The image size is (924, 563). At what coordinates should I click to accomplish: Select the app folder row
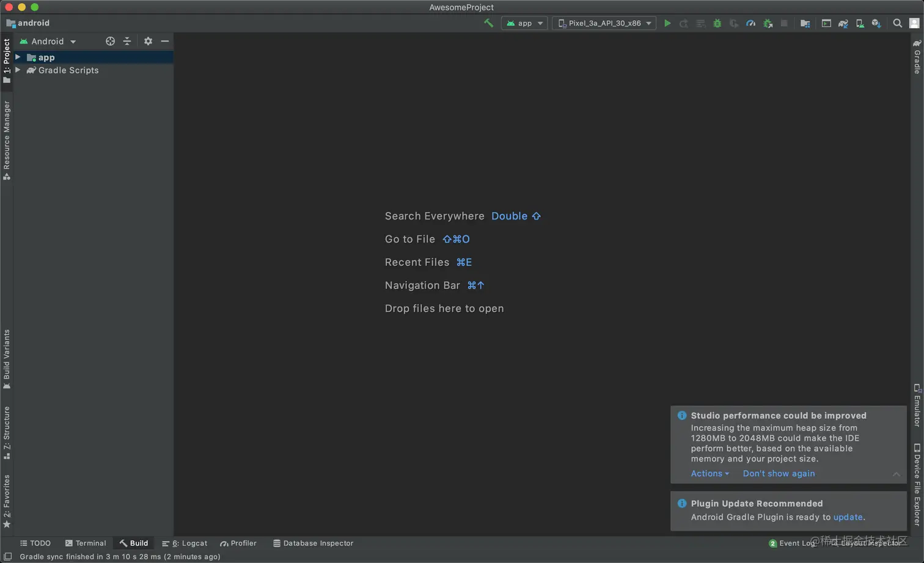(x=94, y=57)
